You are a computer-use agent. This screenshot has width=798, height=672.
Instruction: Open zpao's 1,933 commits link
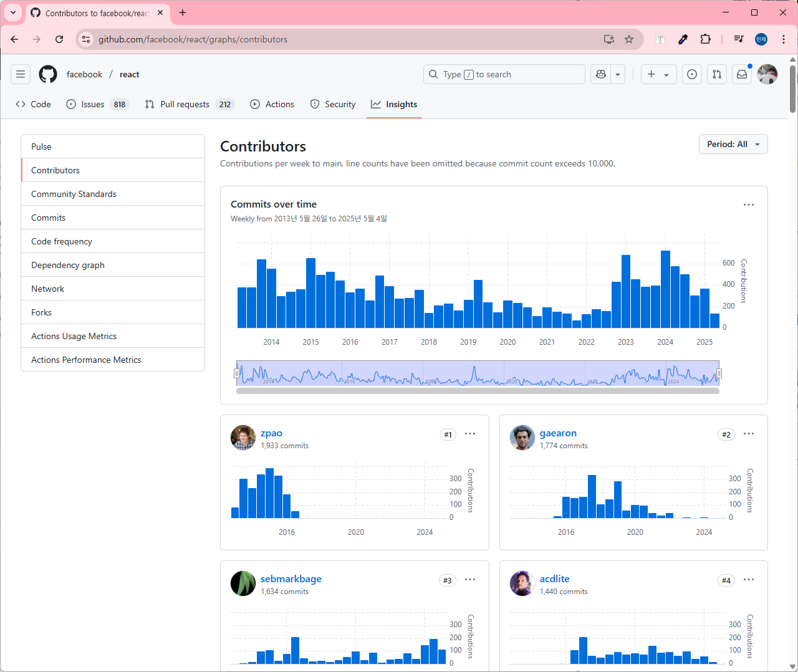pyautogui.click(x=284, y=446)
